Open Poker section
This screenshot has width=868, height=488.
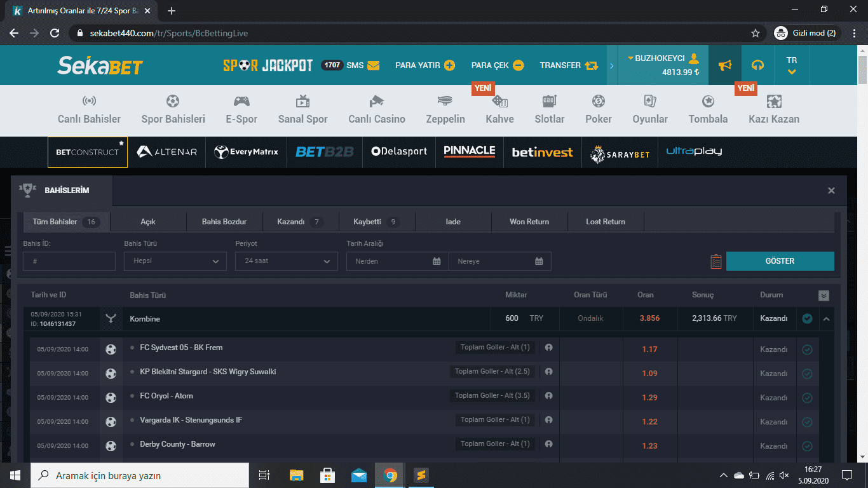coord(599,110)
